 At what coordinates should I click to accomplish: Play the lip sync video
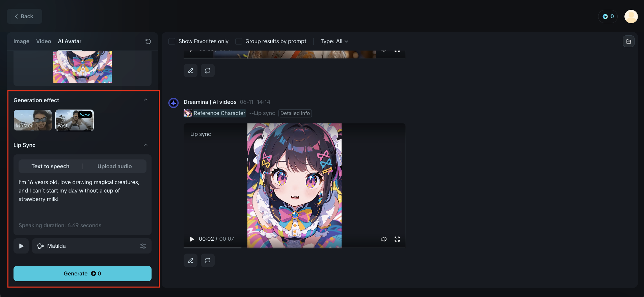click(x=192, y=239)
